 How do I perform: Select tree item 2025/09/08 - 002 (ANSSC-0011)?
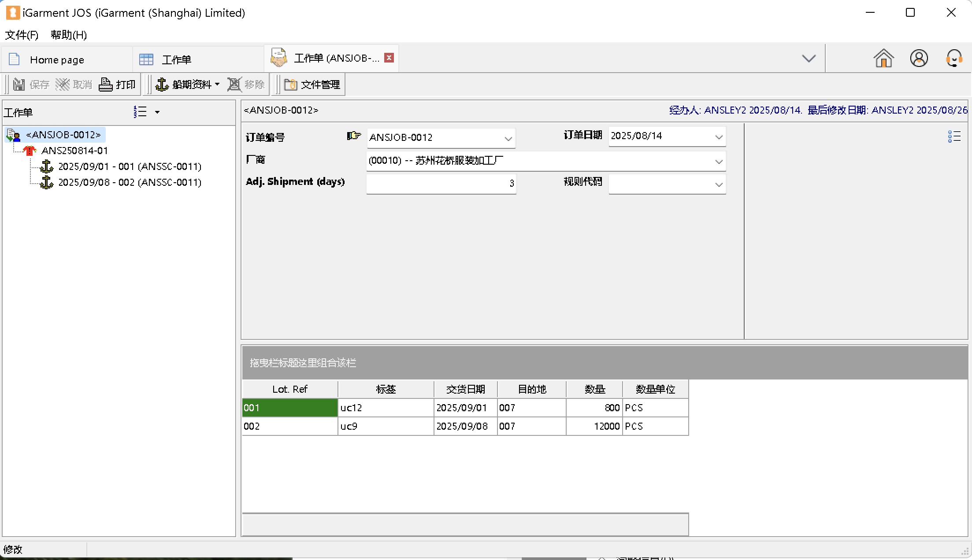click(130, 182)
